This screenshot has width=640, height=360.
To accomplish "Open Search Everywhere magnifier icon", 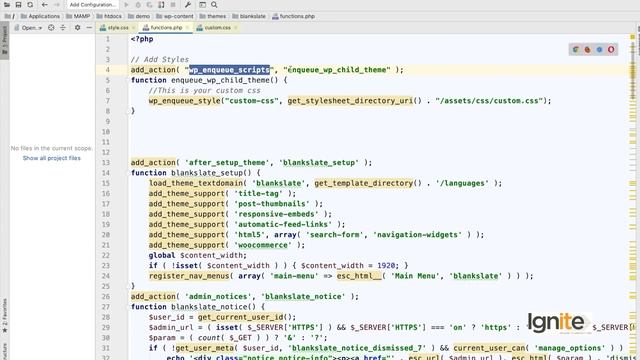I will click(x=214, y=5).
